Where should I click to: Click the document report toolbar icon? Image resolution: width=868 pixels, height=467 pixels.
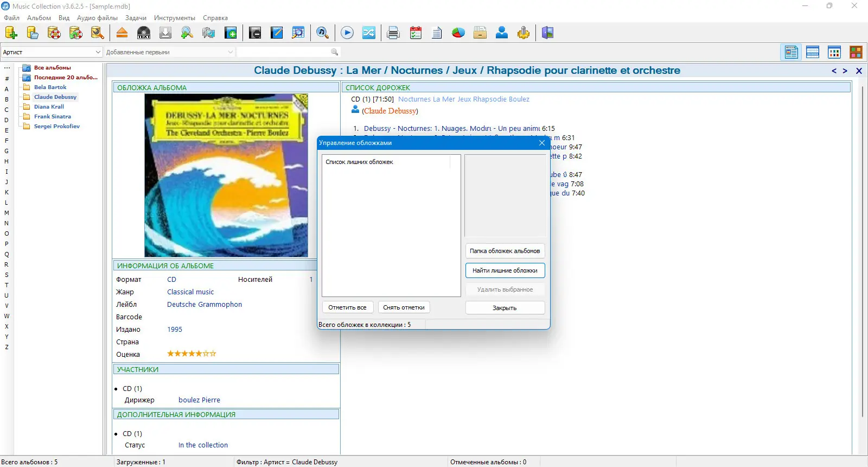(x=437, y=33)
